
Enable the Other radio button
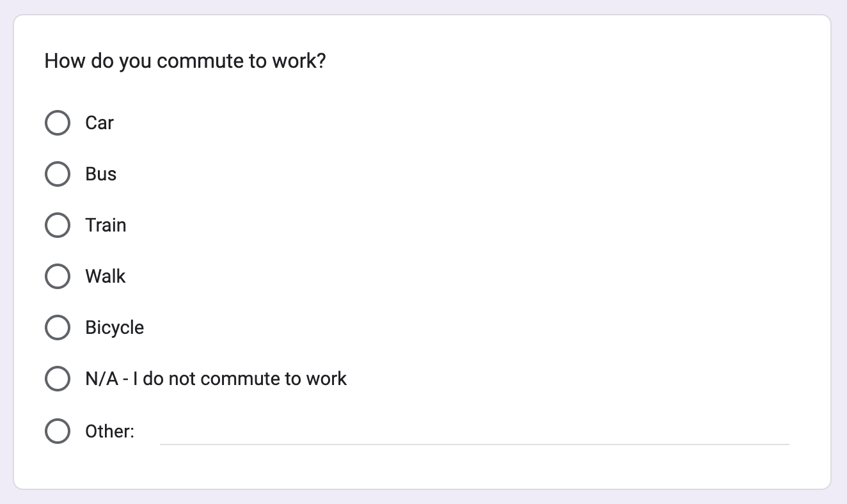pos(58,431)
